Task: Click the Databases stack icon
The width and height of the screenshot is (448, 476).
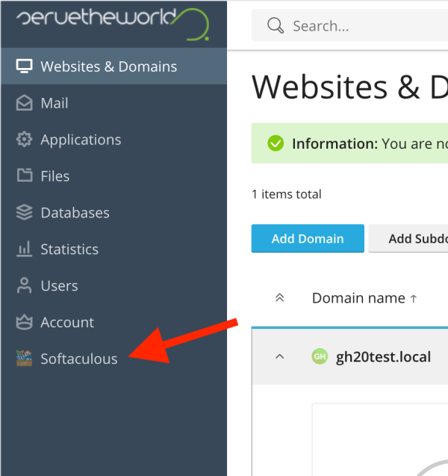Action: coord(25,213)
